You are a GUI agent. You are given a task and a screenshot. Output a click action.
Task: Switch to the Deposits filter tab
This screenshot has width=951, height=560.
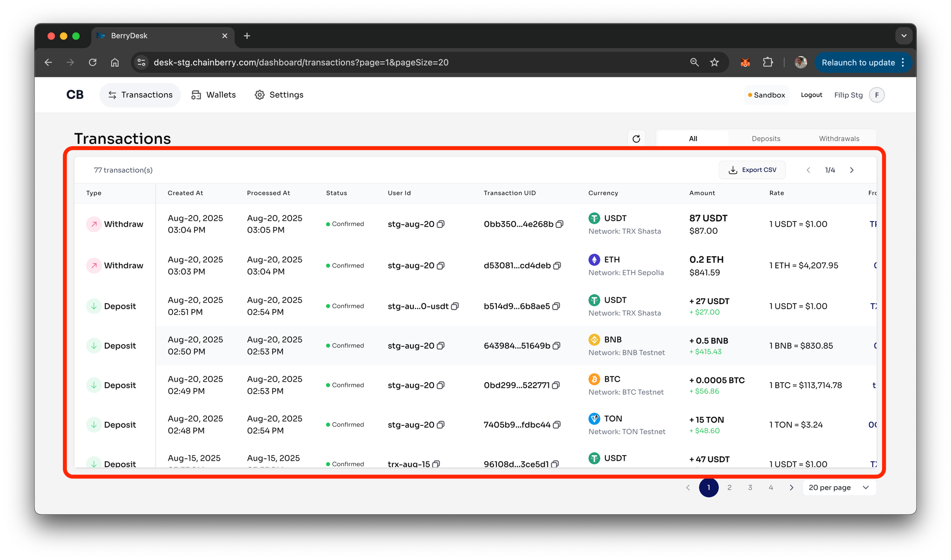(x=766, y=138)
